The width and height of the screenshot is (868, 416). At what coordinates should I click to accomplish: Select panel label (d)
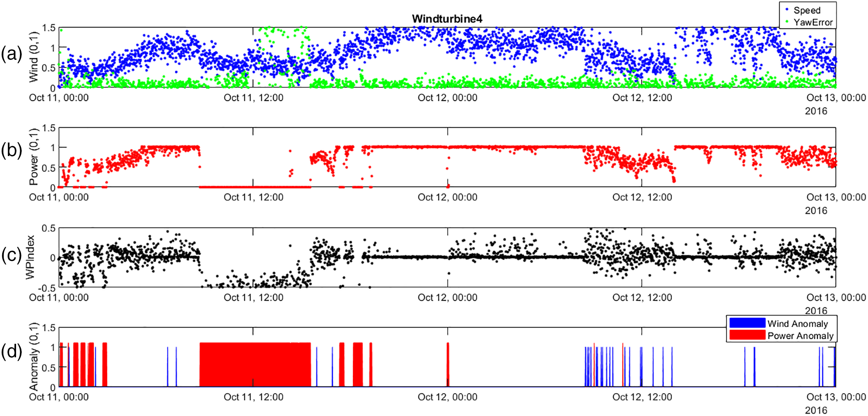12,352
